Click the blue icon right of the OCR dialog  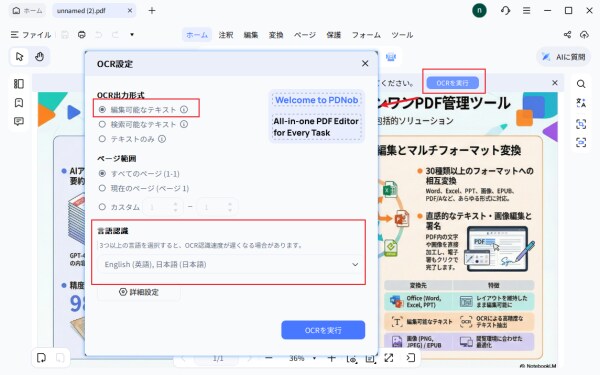click(x=391, y=57)
